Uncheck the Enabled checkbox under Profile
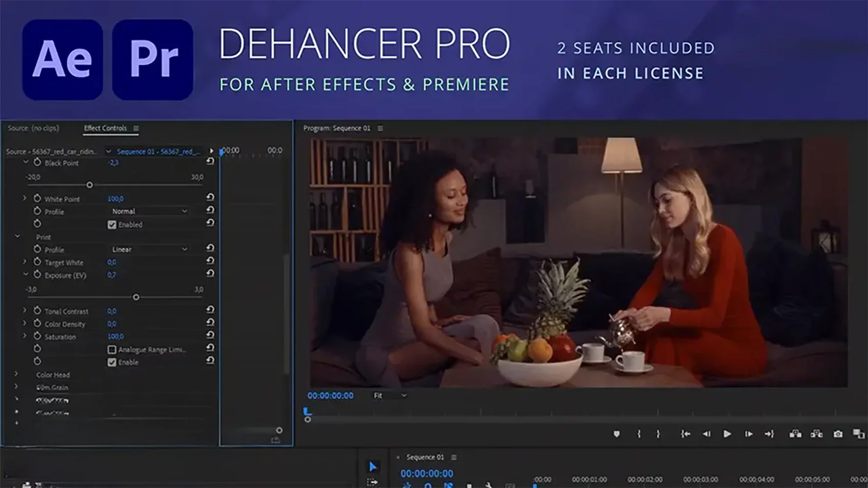 click(x=112, y=225)
